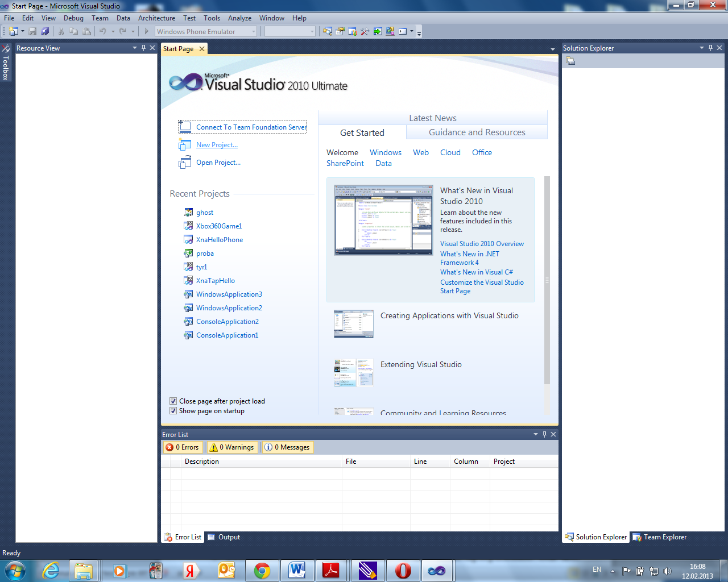The height and width of the screenshot is (582, 728).
Task: Open the Toolbox side tab
Action: [6, 63]
